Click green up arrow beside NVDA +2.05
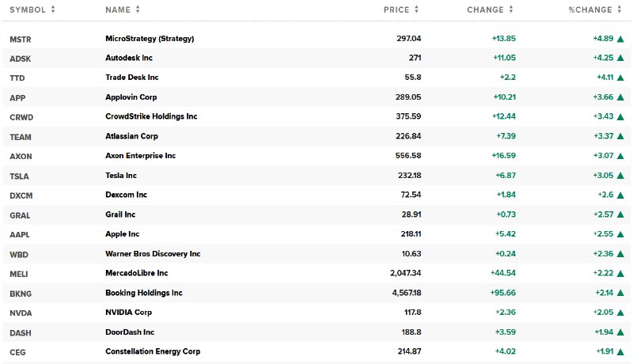 point(620,313)
